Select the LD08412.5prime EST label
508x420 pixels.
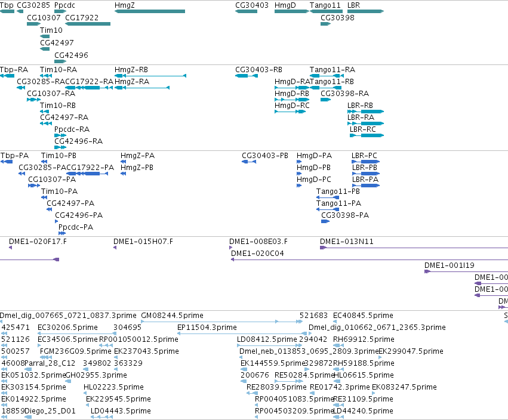coord(267,339)
